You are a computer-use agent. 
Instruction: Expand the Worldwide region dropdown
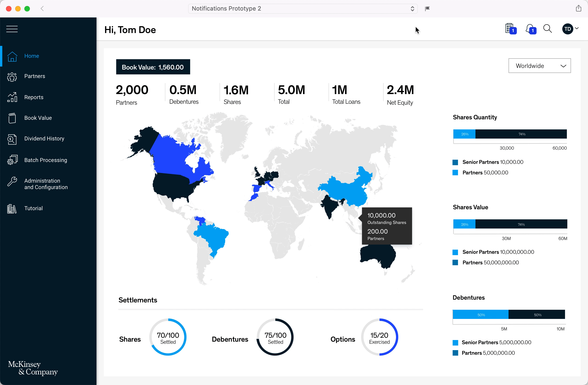click(539, 66)
